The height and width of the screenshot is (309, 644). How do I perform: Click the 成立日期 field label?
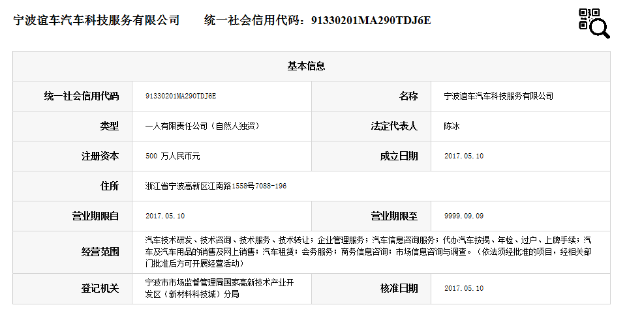[x=399, y=156]
